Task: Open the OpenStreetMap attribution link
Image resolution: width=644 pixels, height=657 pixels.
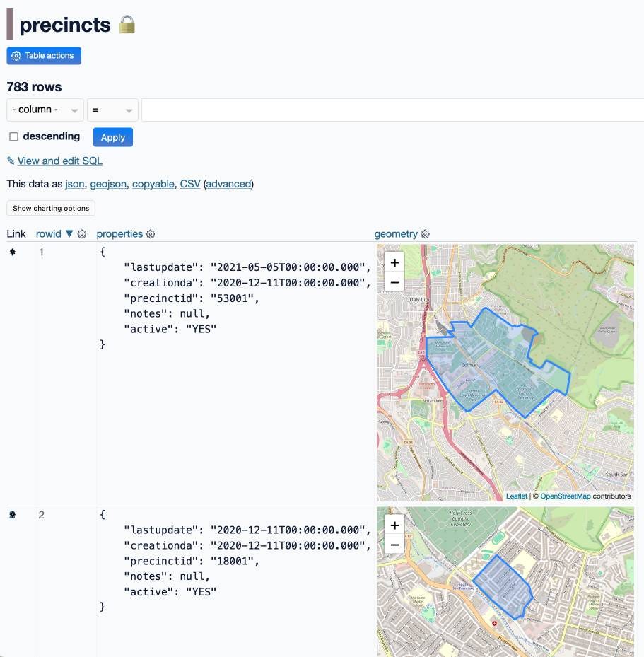Action: pyautogui.click(x=566, y=496)
